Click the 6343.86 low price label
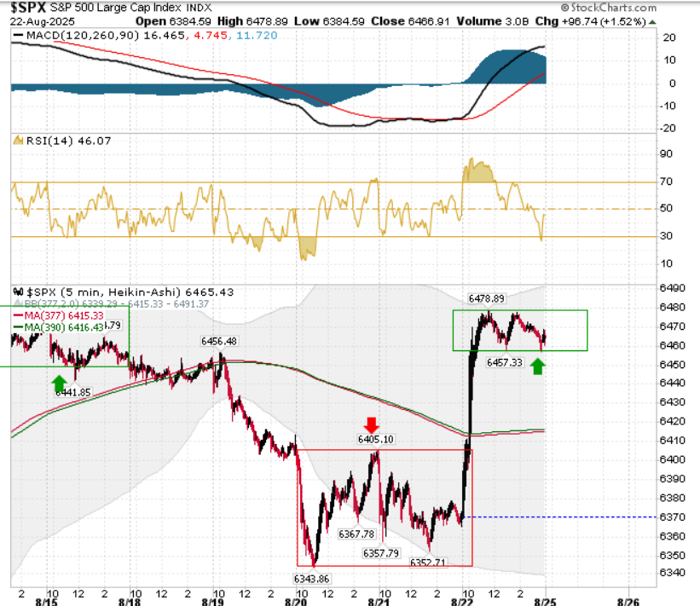The image size is (700, 606). tap(311, 579)
